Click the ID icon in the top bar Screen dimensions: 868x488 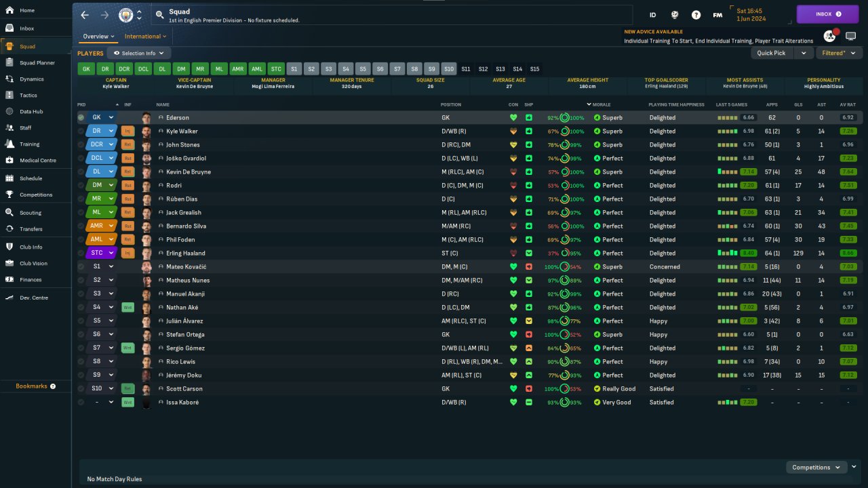[652, 15]
